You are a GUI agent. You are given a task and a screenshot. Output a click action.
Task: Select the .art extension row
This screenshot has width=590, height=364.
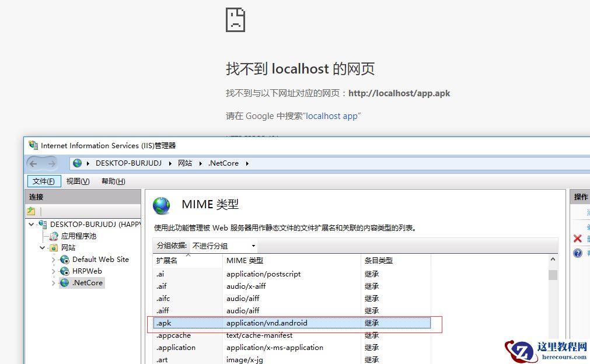point(292,359)
